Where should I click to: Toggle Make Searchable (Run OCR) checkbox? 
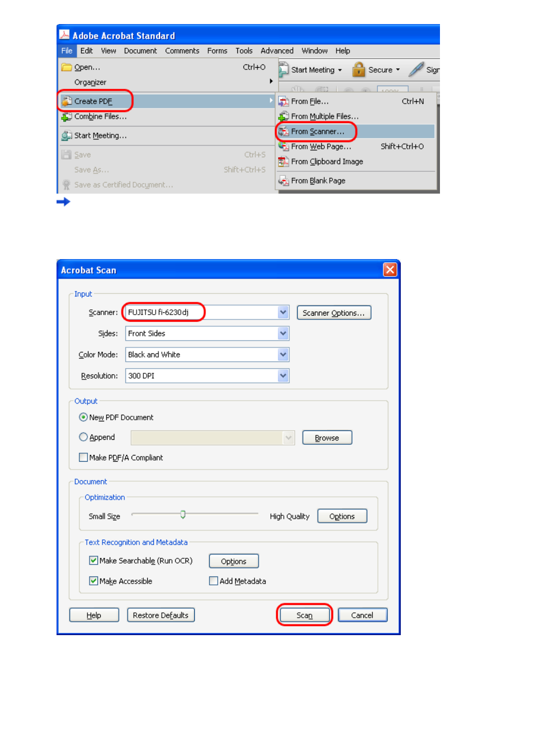(x=93, y=560)
